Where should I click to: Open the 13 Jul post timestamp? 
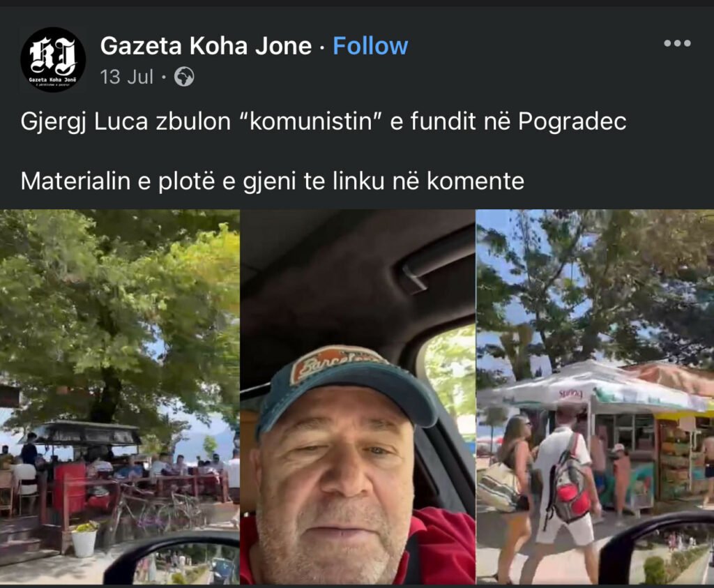[x=127, y=77]
